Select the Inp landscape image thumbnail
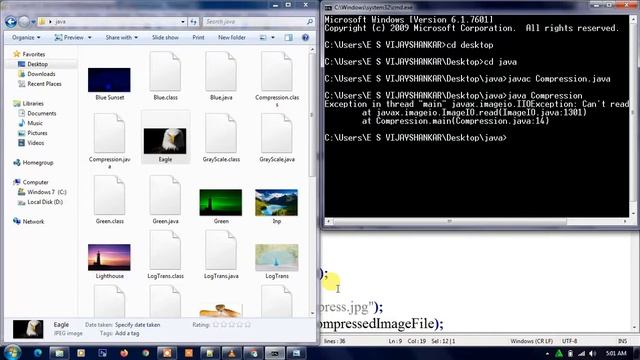This screenshot has width=640, height=360. point(277,202)
